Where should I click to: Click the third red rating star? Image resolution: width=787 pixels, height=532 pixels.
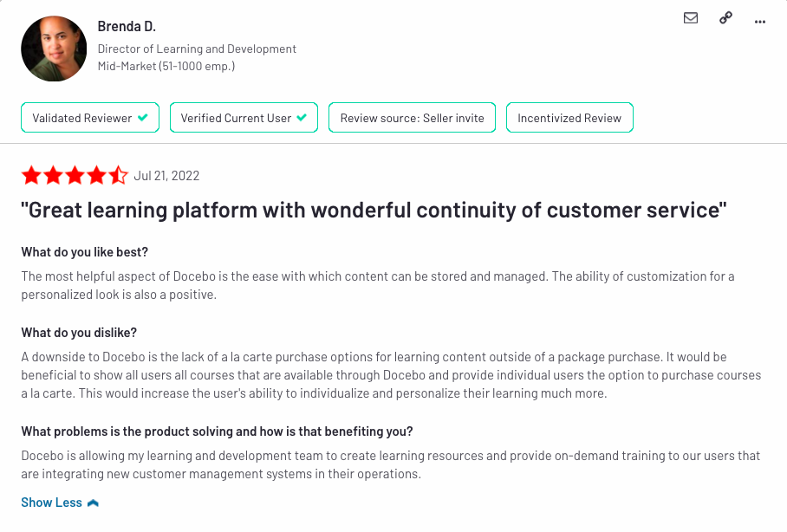pyautogui.click(x=75, y=175)
